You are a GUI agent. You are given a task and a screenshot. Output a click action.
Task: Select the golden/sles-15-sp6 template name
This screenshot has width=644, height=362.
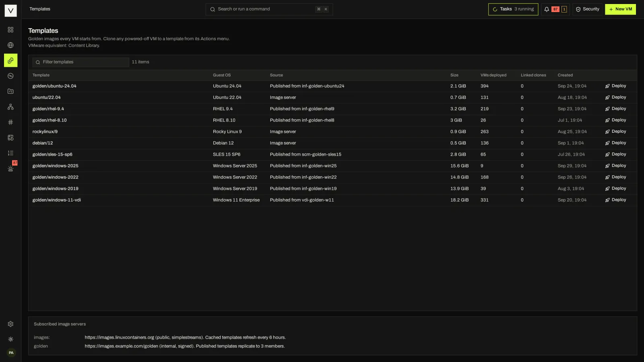(x=52, y=154)
